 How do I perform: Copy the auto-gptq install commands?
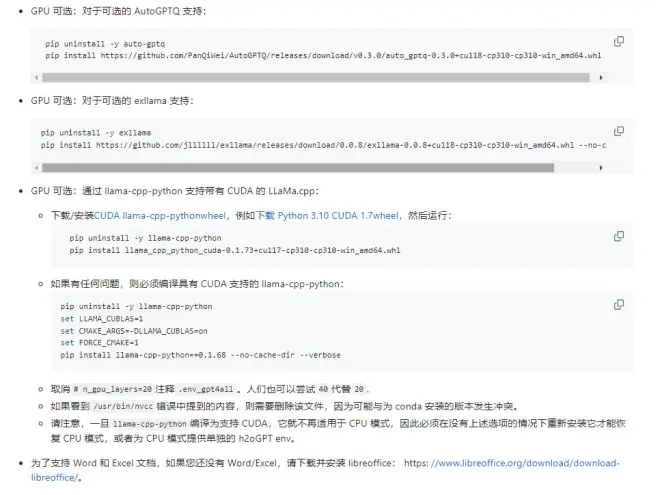click(619, 41)
